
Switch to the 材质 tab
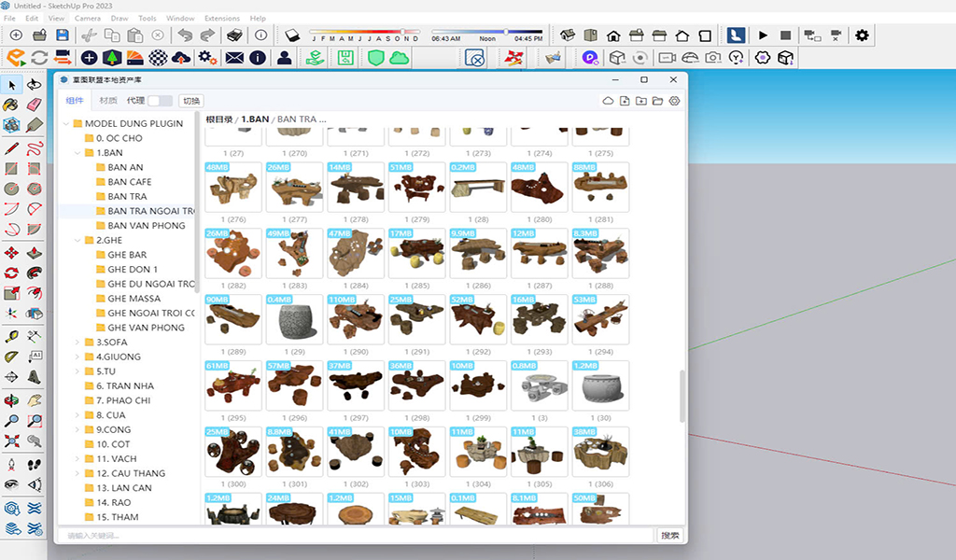coord(108,101)
